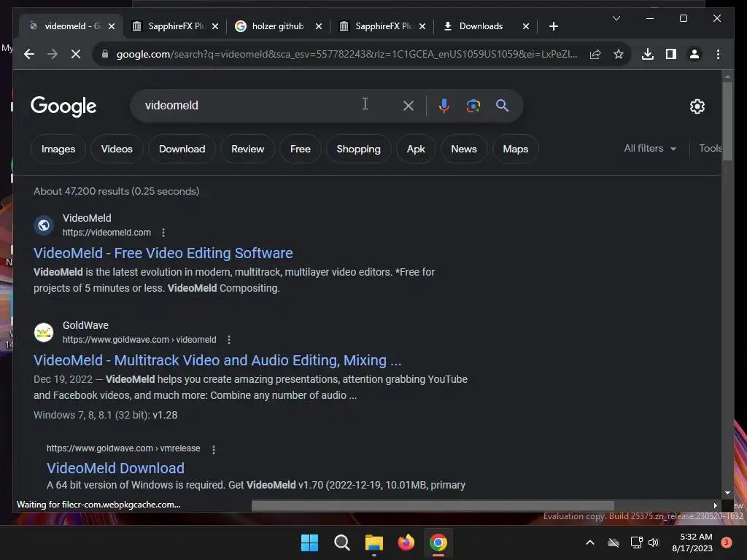Viewport: 747px width, 560px height.
Task: Close the videomeld Google tab
Action: [112, 26]
